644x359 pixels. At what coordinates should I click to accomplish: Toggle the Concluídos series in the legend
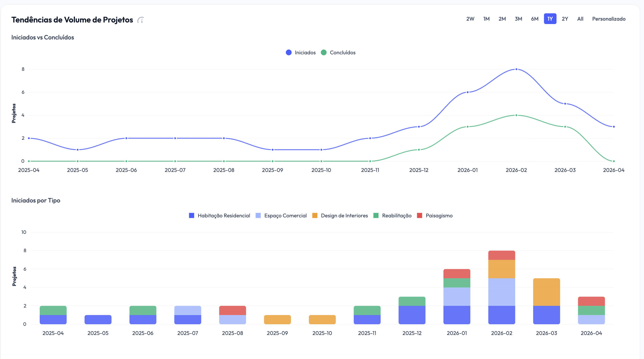[x=338, y=52]
